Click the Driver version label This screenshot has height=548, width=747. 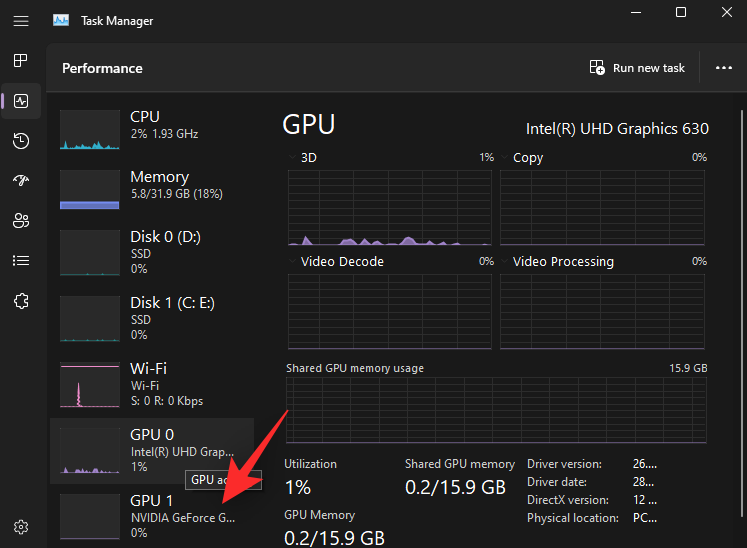point(564,464)
